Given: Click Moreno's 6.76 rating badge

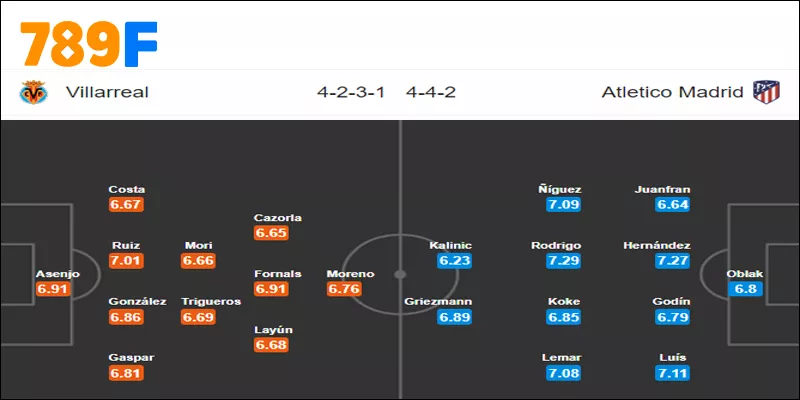Looking at the screenshot, I should tap(345, 289).
